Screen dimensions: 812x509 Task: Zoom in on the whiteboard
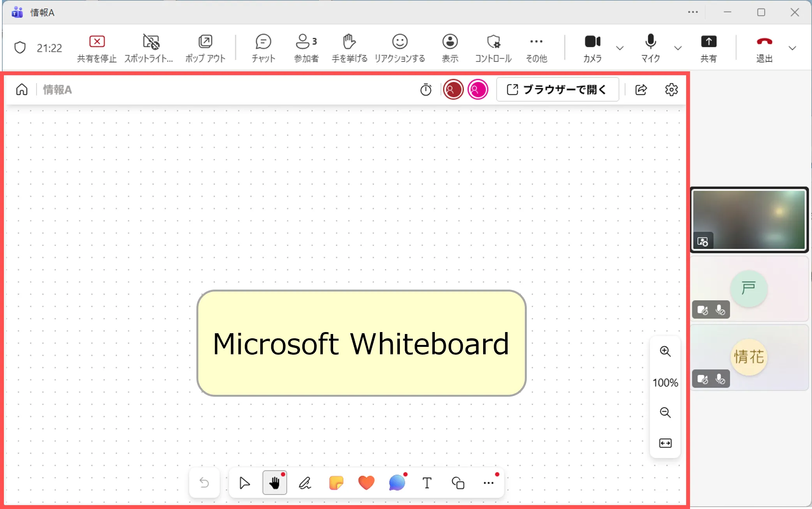[x=665, y=352]
